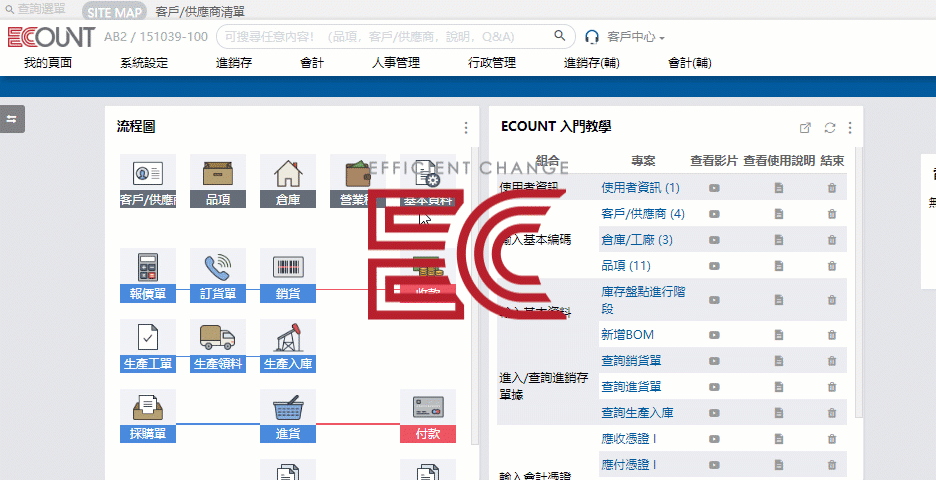Screen dimensions: 936x480
Task: Open 流程圖 panel options menu
Action: (466, 128)
